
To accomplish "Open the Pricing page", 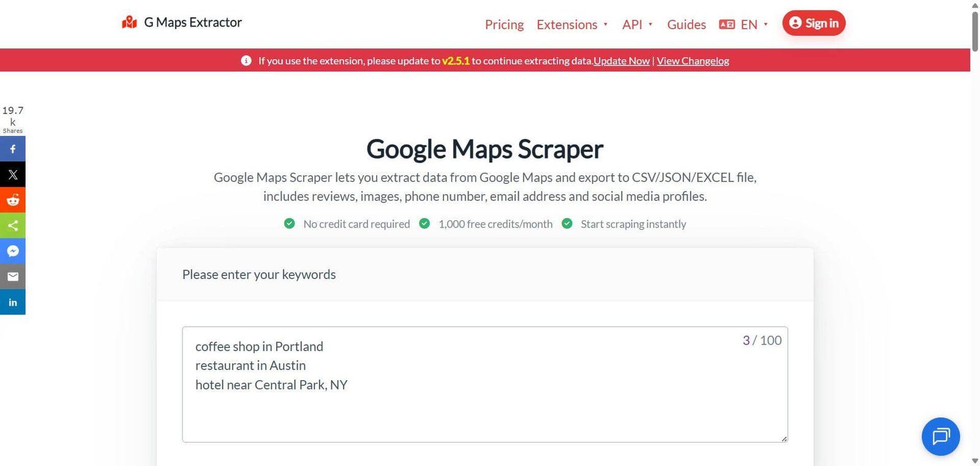I will click(504, 25).
